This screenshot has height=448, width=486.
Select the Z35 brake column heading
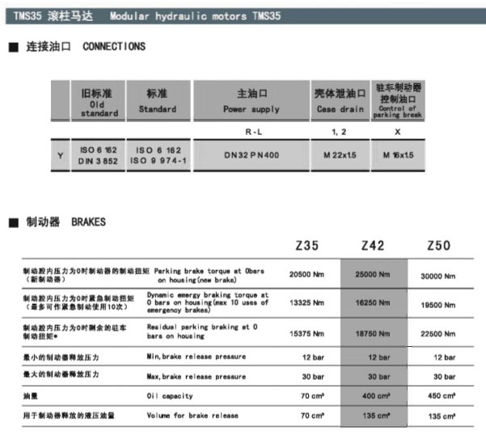(x=309, y=246)
